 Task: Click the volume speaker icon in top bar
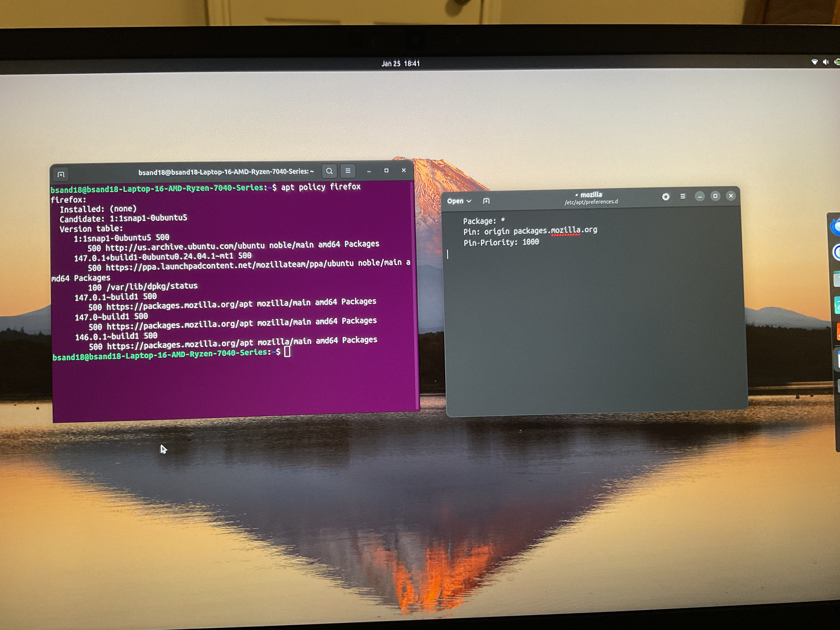pos(826,62)
